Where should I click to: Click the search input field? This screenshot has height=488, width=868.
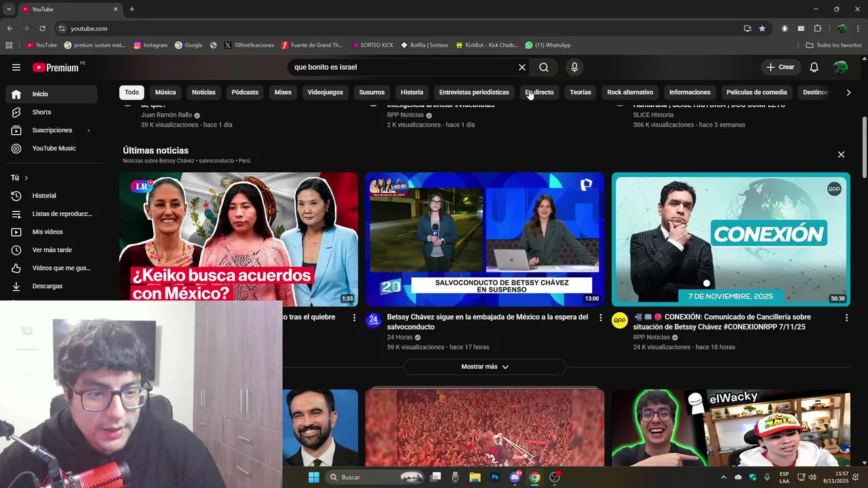(x=403, y=67)
